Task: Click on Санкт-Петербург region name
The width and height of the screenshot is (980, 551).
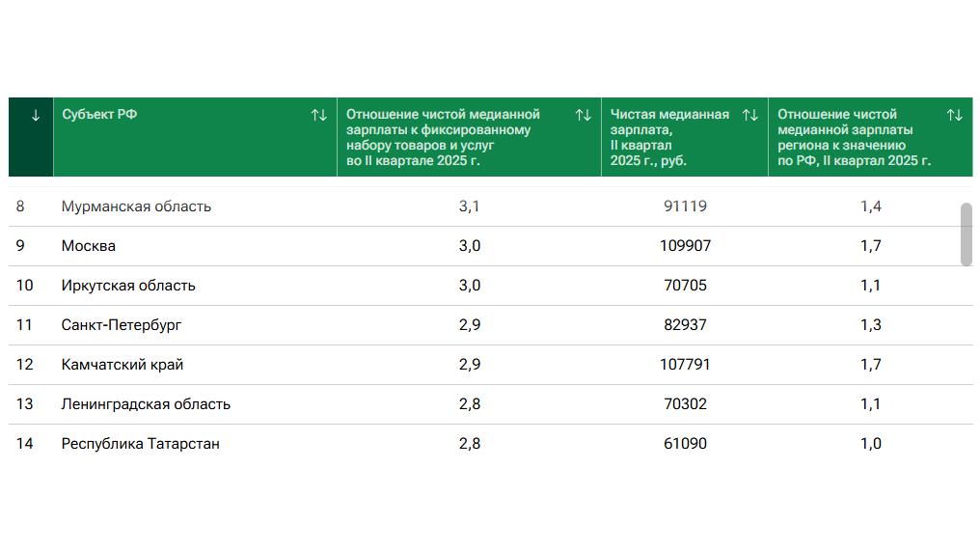Action: click(x=122, y=325)
